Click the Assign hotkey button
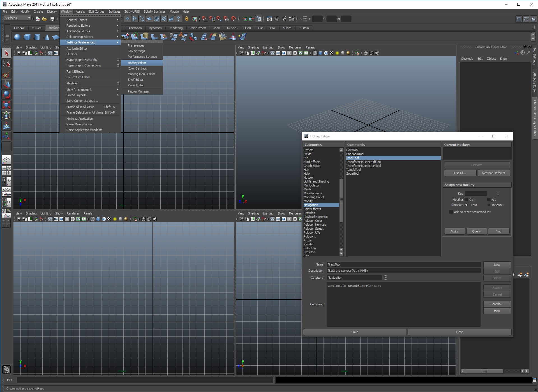Image resolution: width=538 pixels, height=392 pixels. tap(455, 231)
